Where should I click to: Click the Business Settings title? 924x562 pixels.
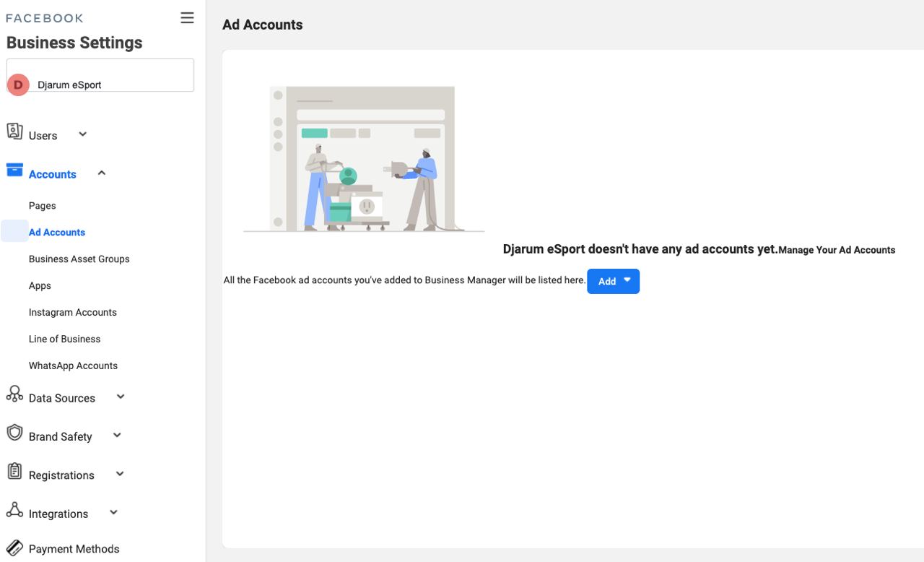[x=74, y=43]
